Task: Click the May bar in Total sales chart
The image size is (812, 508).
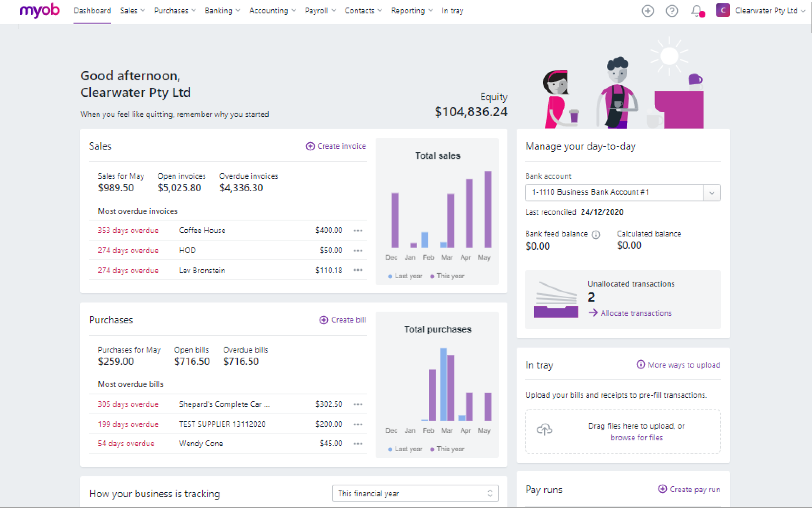Action: 487,210
